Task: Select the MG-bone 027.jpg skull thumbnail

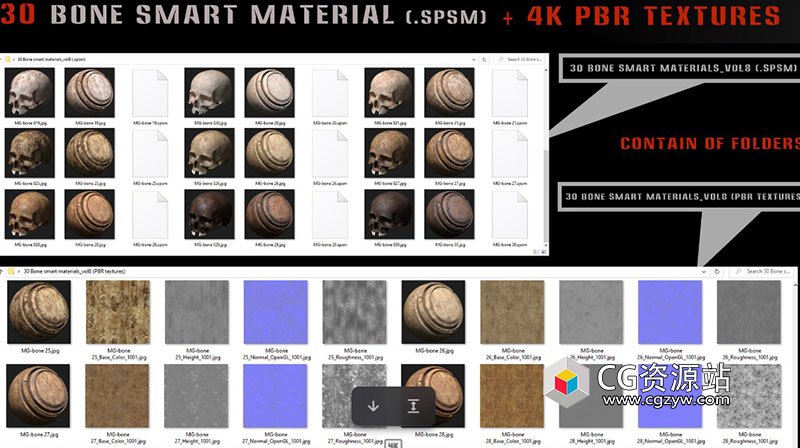Action: (x=389, y=153)
